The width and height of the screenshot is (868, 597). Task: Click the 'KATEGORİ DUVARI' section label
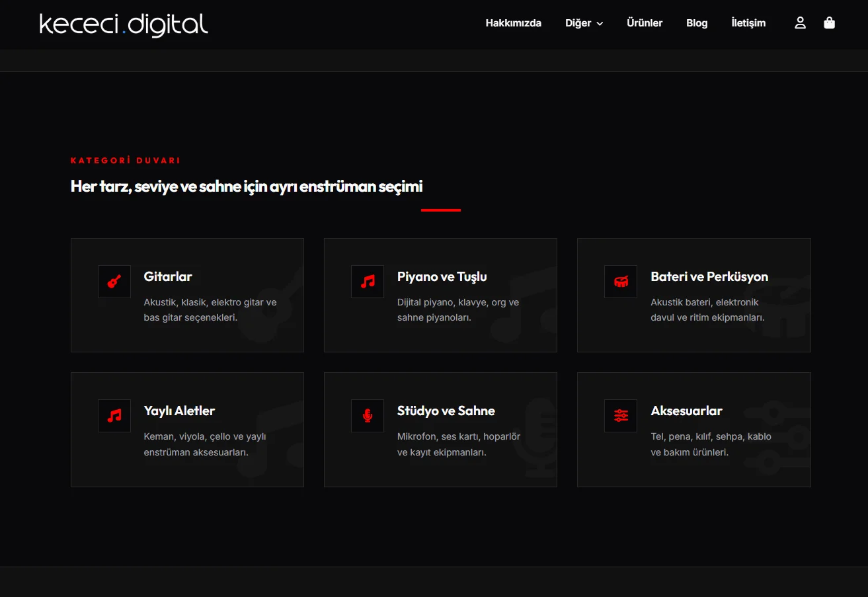125,161
